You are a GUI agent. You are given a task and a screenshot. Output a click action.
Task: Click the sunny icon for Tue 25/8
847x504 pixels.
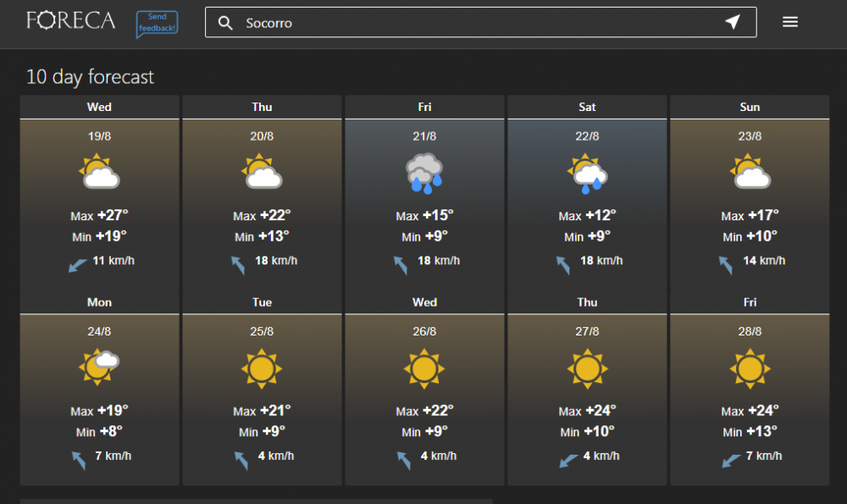click(262, 368)
